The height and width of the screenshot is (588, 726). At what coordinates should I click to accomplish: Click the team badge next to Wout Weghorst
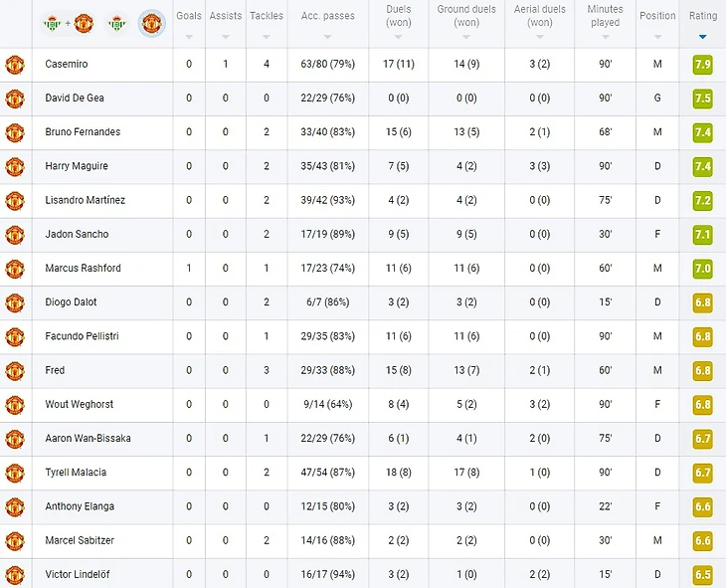pyautogui.click(x=15, y=405)
